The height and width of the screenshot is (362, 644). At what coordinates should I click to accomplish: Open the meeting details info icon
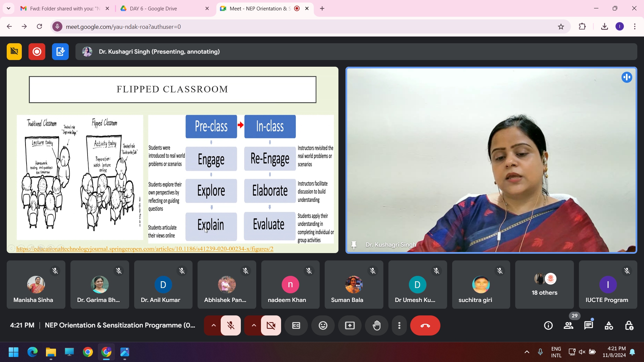coord(548,325)
